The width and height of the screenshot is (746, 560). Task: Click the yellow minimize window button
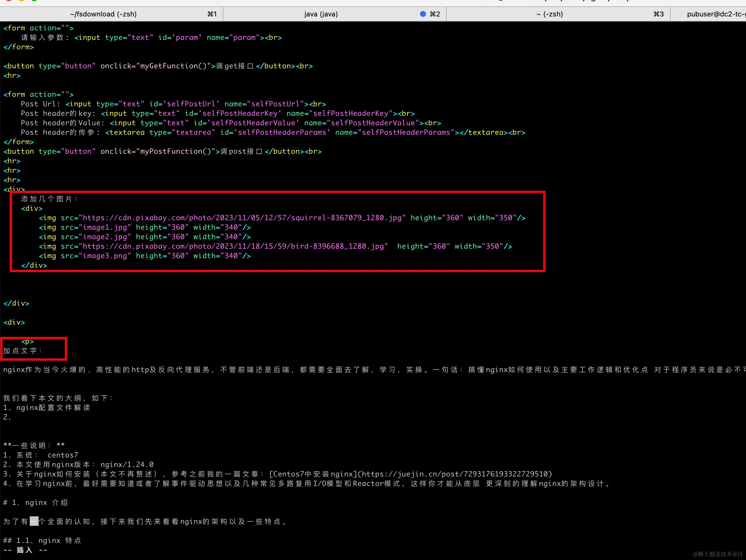click(21, 0)
